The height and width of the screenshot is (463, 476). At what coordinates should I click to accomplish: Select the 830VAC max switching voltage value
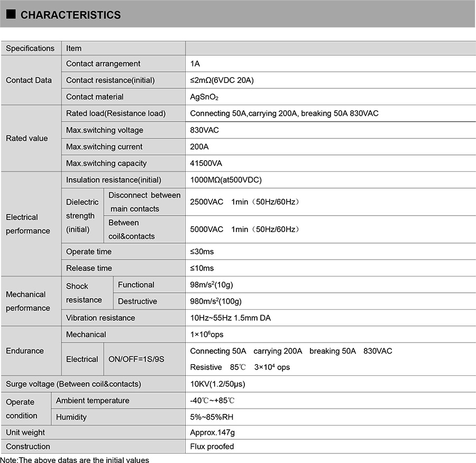[204, 130]
